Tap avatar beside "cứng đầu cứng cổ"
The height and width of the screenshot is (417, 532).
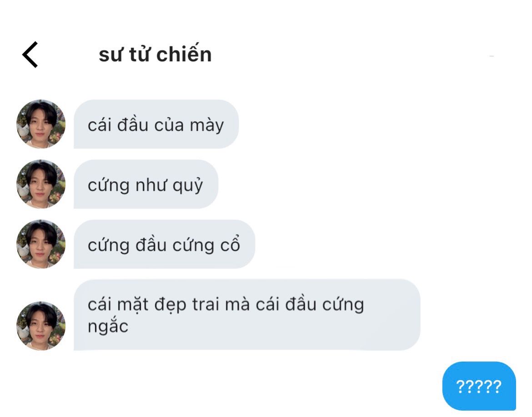41,244
